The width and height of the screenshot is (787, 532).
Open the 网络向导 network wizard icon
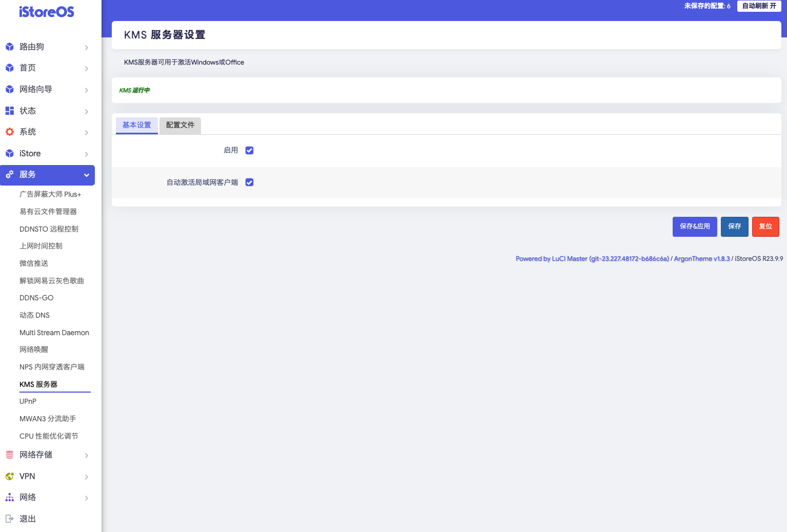click(x=9, y=89)
